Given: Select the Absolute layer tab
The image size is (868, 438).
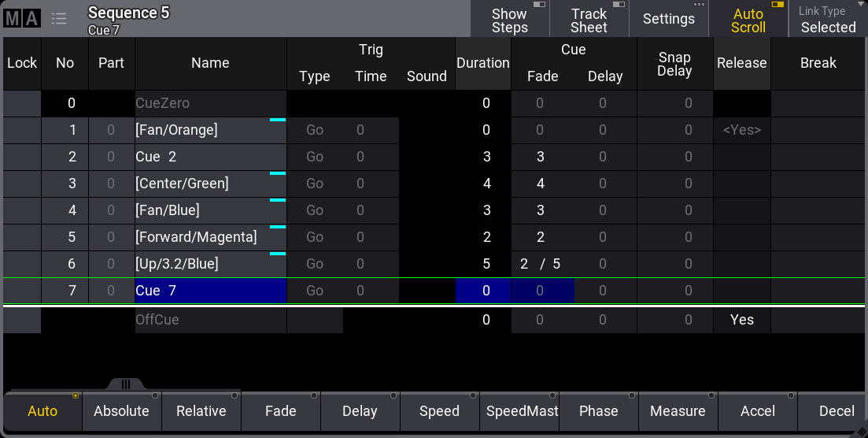Looking at the screenshot, I should 121,411.
